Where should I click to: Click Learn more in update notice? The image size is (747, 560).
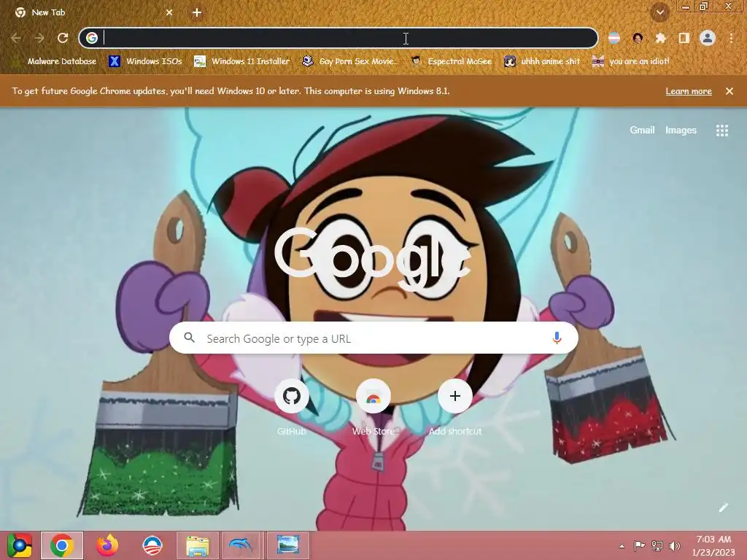(689, 91)
